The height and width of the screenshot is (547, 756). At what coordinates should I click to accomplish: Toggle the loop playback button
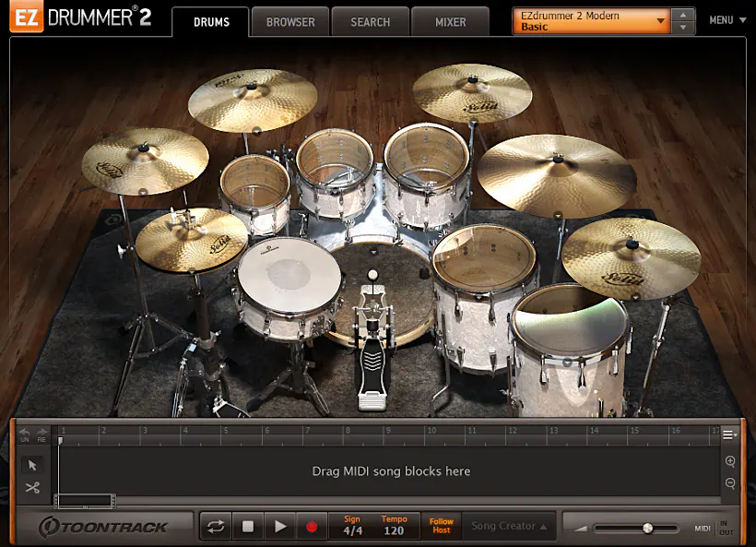(x=216, y=527)
